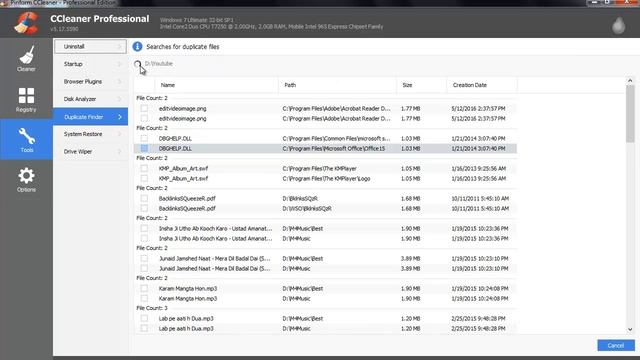
Task: Sort by Path column header
Action: [337, 85]
